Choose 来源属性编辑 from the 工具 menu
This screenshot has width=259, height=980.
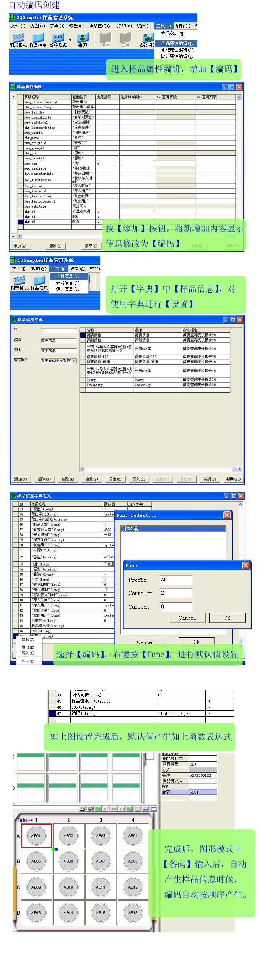click(x=176, y=50)
